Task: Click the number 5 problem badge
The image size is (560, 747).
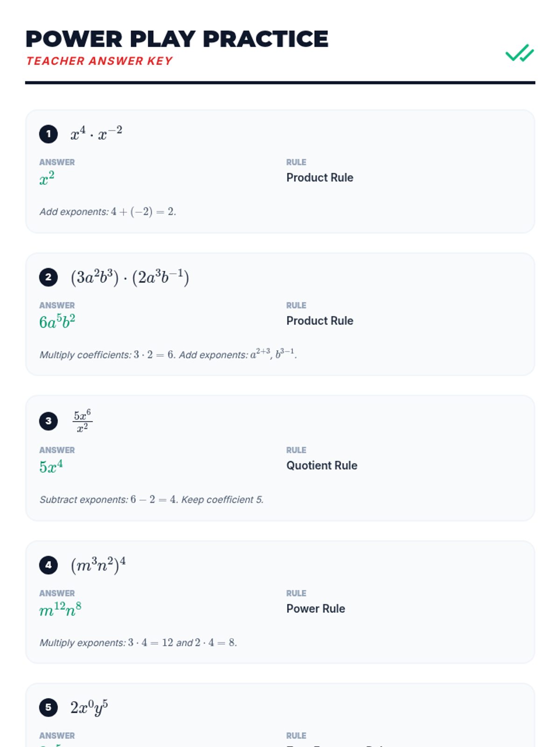Action: pos(49,707)
